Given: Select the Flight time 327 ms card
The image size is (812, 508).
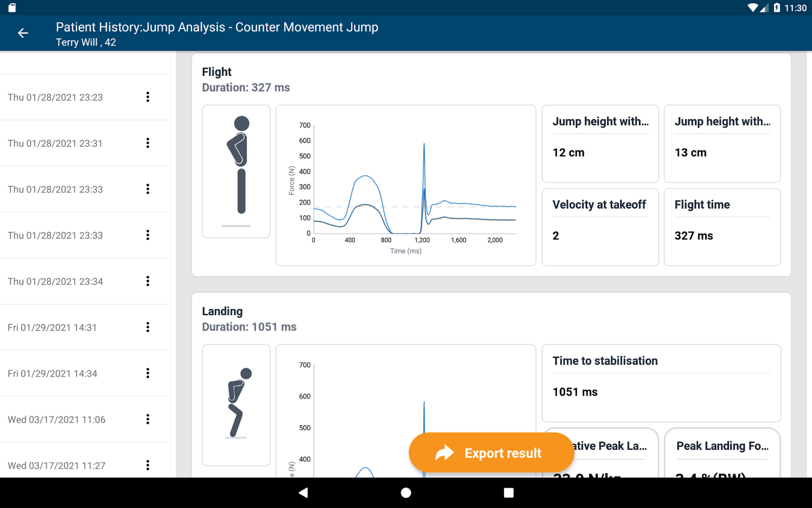Looking at the screenshot, I should [x=722, y=227].
